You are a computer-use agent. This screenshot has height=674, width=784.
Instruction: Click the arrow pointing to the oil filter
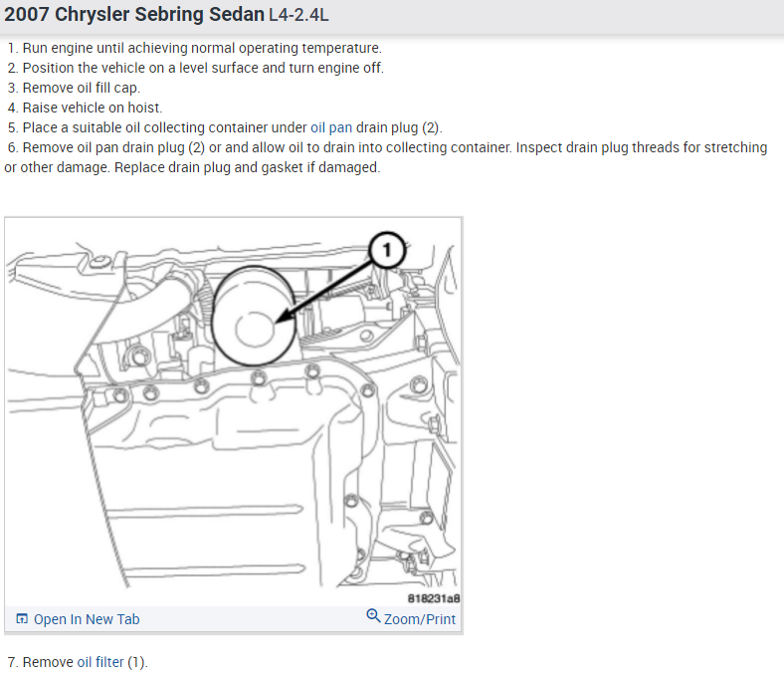[325, 292]
